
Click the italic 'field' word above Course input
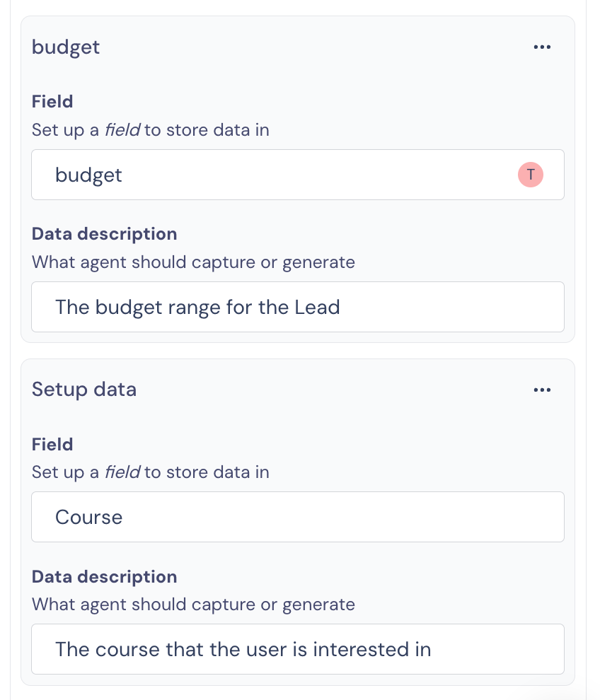[122, 472]
